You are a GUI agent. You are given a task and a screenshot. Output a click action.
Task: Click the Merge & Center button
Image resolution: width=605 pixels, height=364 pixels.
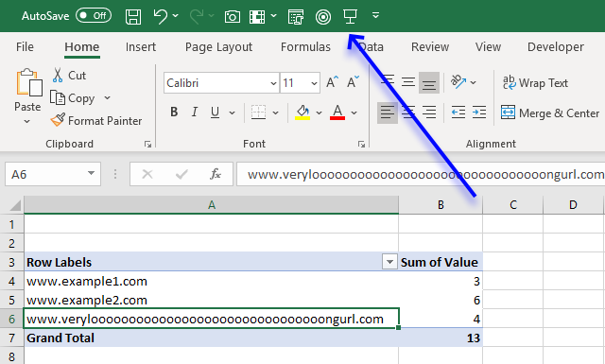550,113
